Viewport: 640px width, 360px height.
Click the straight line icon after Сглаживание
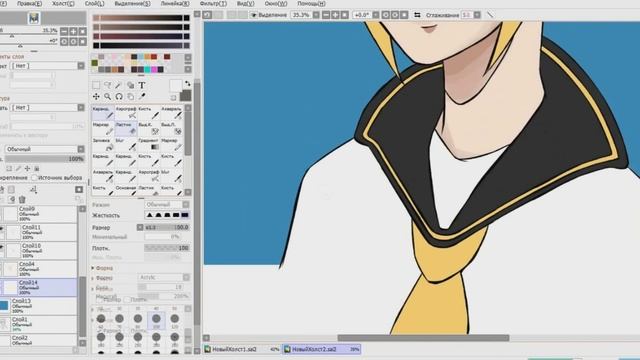click(490, 15)
